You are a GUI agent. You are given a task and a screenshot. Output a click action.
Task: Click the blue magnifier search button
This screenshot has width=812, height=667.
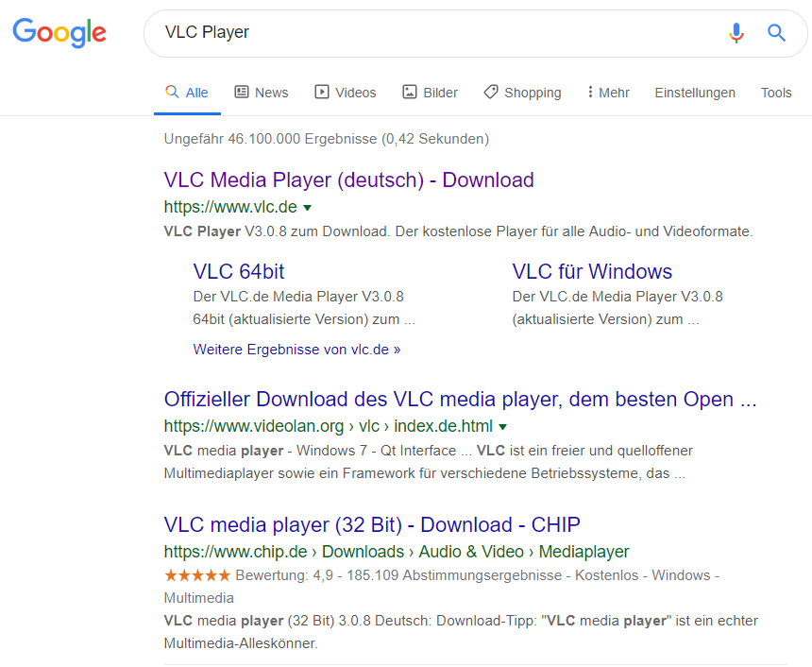(776, 33)
